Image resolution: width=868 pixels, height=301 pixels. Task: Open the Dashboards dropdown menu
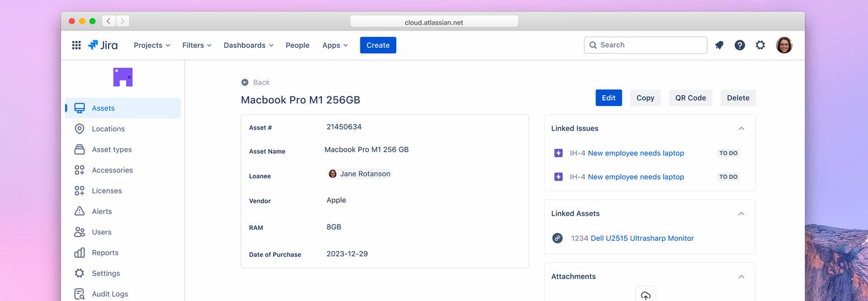[248, 45]
